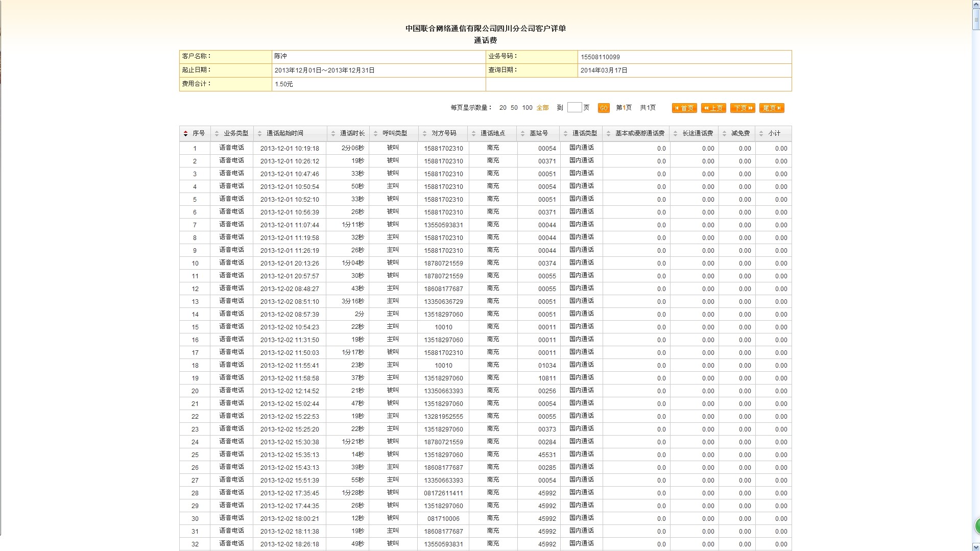Image resolution: width=980 pixels, height=551 pixels.
Task: Go to next page with 下页
Action: click(743, 108)
